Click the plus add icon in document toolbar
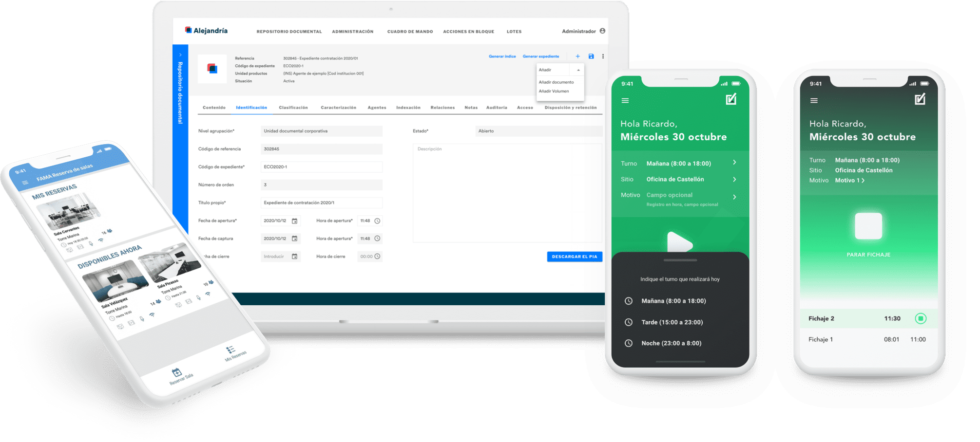This screenshot has height=442, width=980. tap(577, 56)
